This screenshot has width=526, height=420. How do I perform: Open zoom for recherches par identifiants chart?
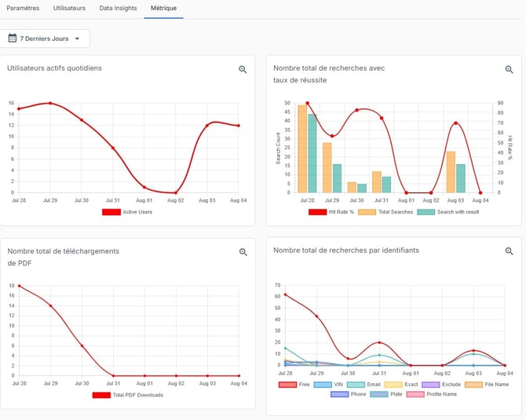coord(509,251)
